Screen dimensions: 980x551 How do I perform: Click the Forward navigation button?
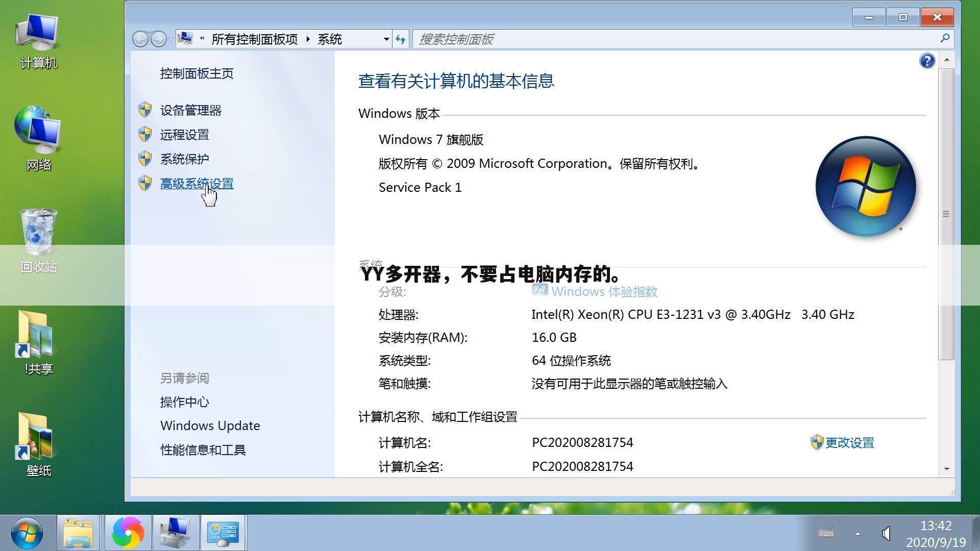click(x=159, y=39)
